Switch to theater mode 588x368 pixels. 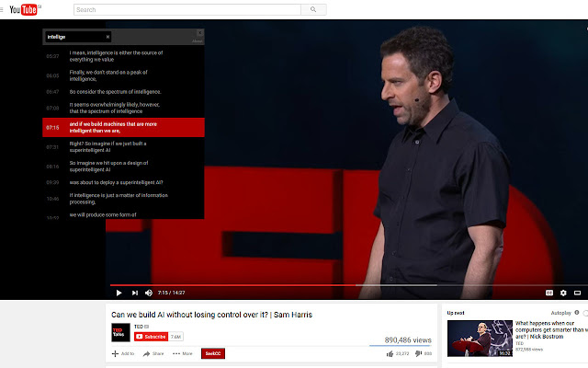(578, 293)
